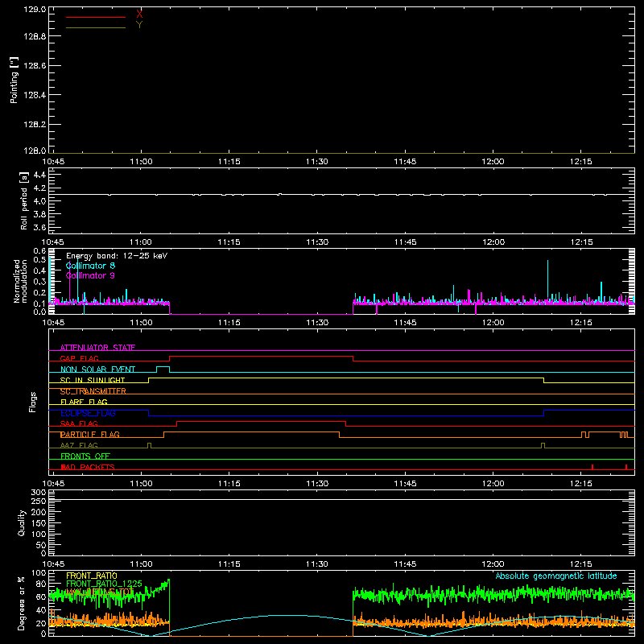Click the BAD_PACKETS flag label
Viewport: 644px width, 644px height.
(x=88, y=467)
